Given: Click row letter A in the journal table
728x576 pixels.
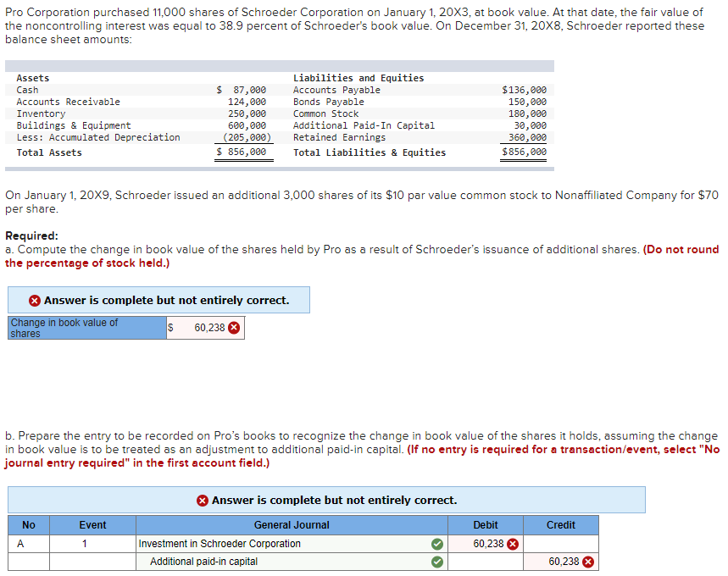Looking at the screenshot, I should [20, 544].
